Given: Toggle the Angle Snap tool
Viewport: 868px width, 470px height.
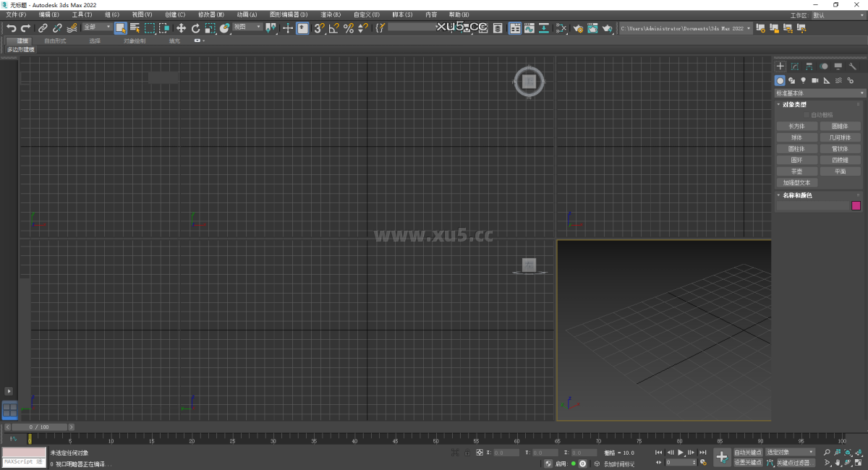Looking at the screenshot, I should point(333,27).
